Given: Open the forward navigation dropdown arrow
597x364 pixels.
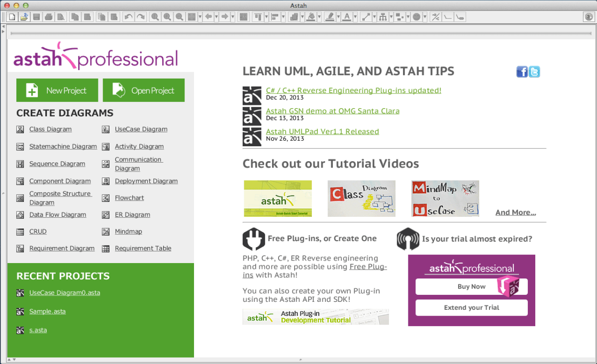Looking at the screenshot, I should pyautogui.click(x=233, y=16).
